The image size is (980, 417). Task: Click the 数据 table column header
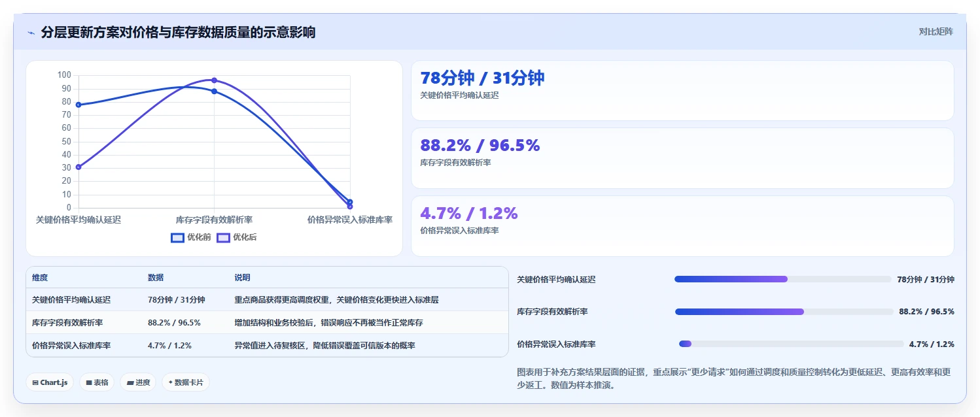click(x=156, y=278)
